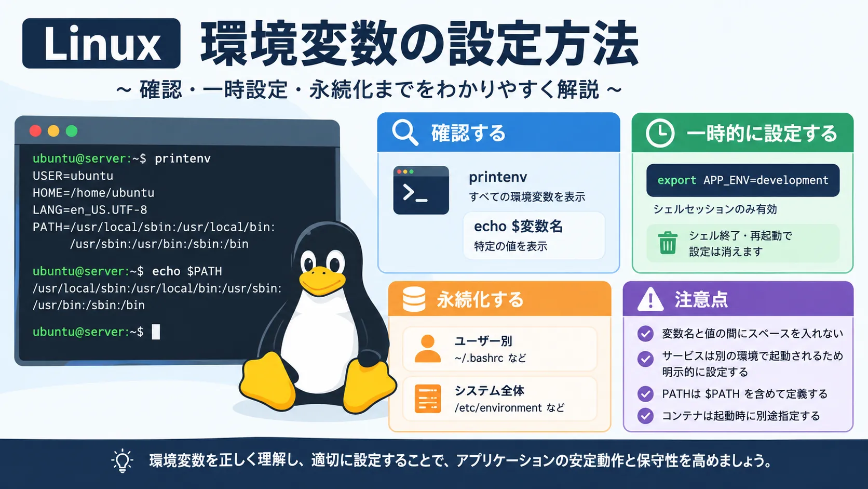This screenshot has width=868, height=489.
Task: Click the orange server icon for システム全体
Action: (428, 399)
